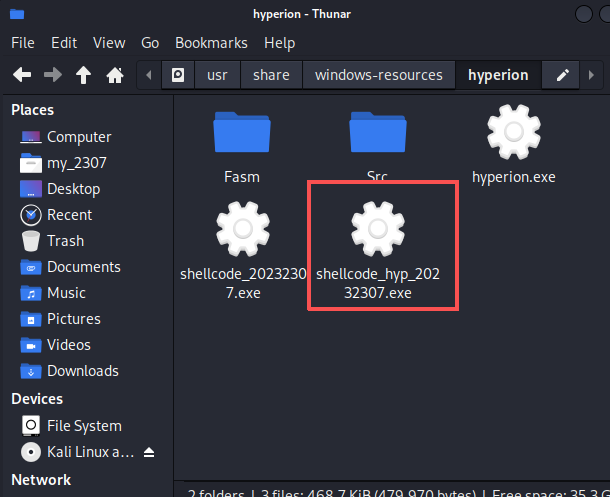This screenshot has height=497, width=610.
Task: Click the shellcode_hyp_20232307.exe file name
Action: [378, 284]
